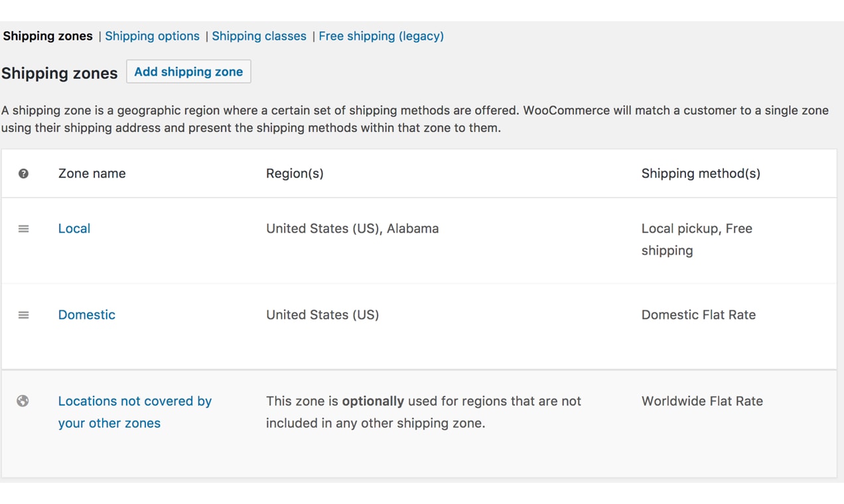Click the help question mark icon

point(23,174)
